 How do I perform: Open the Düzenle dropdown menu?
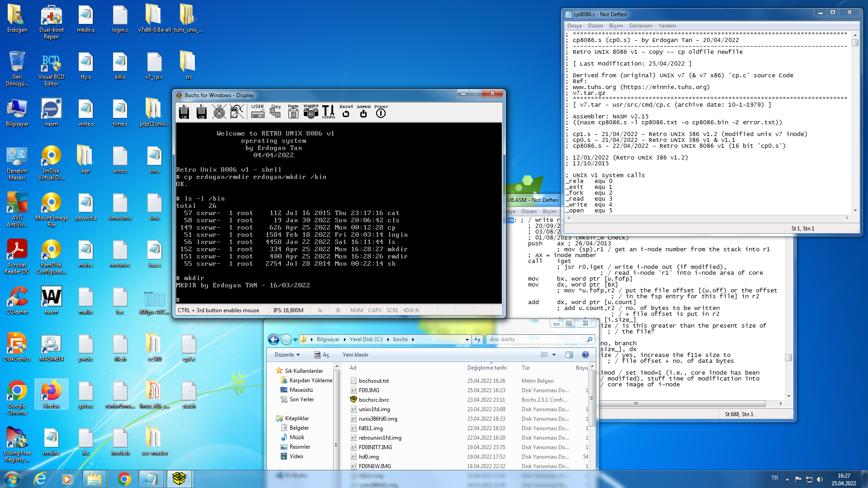click(288, 355)
